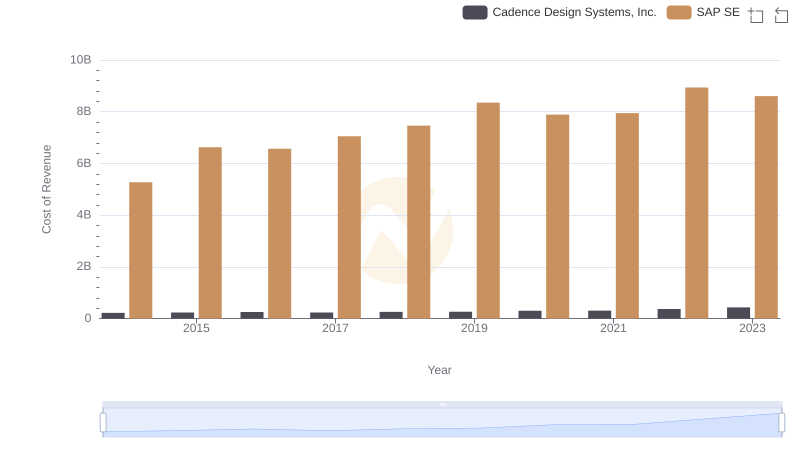Click the 8B y-axis label
This screenshot has width=800, height=461.
point(84,111)
